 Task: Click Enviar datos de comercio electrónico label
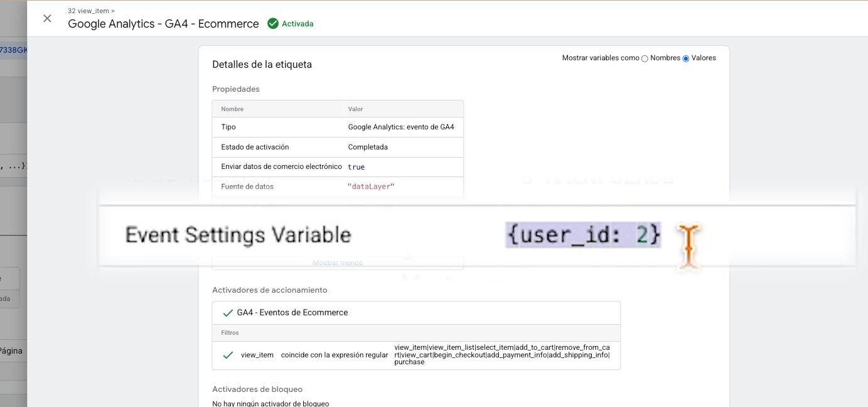[282, 166]
